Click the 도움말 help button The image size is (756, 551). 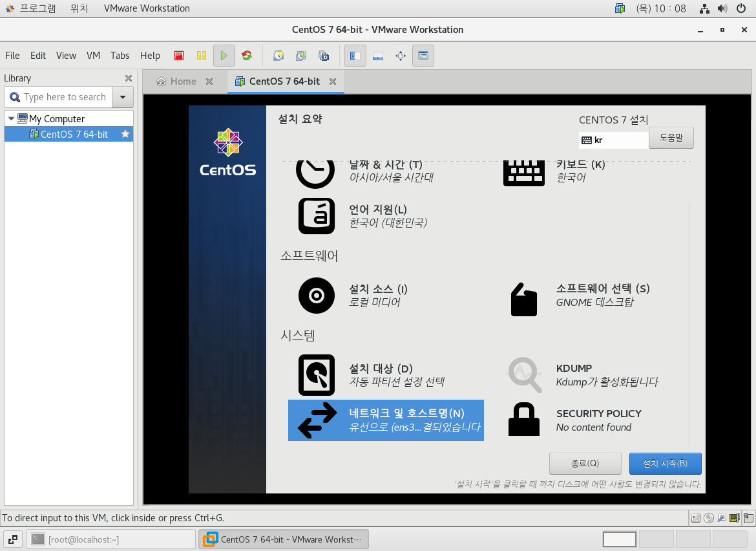coord(671,138)
